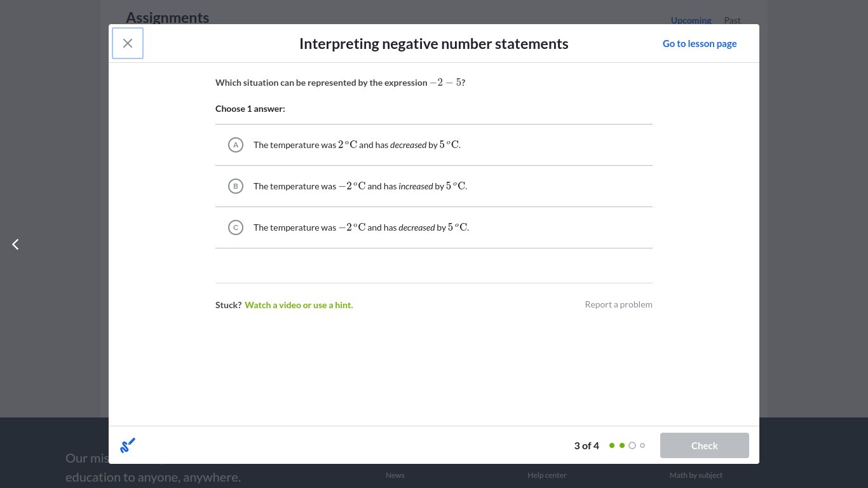The height and width of the screenshot is (488, 868).
Task: Switch to the Upcoming assignments tab
Action: pos(691,20)
